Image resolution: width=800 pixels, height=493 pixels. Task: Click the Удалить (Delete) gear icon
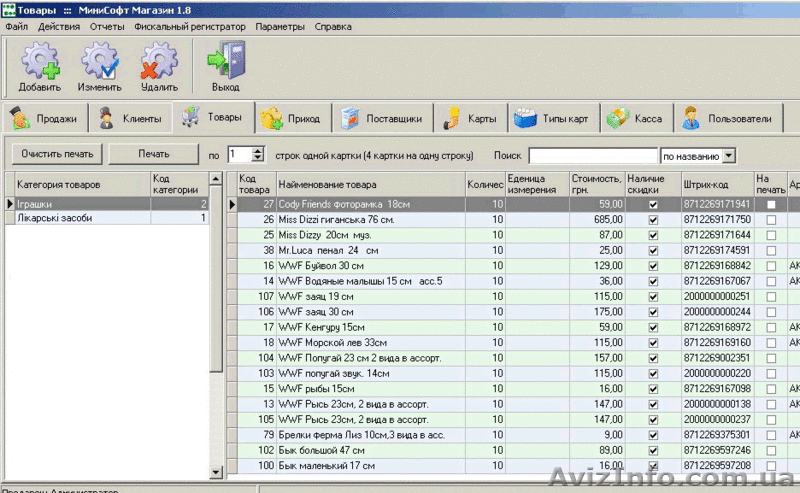coord(159,64)
